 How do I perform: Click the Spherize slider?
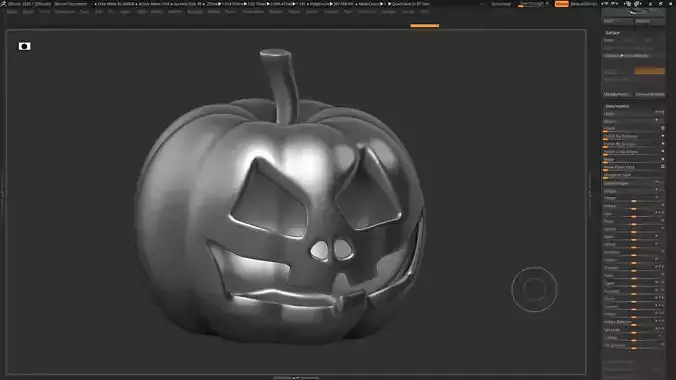(x=633, y=330)
